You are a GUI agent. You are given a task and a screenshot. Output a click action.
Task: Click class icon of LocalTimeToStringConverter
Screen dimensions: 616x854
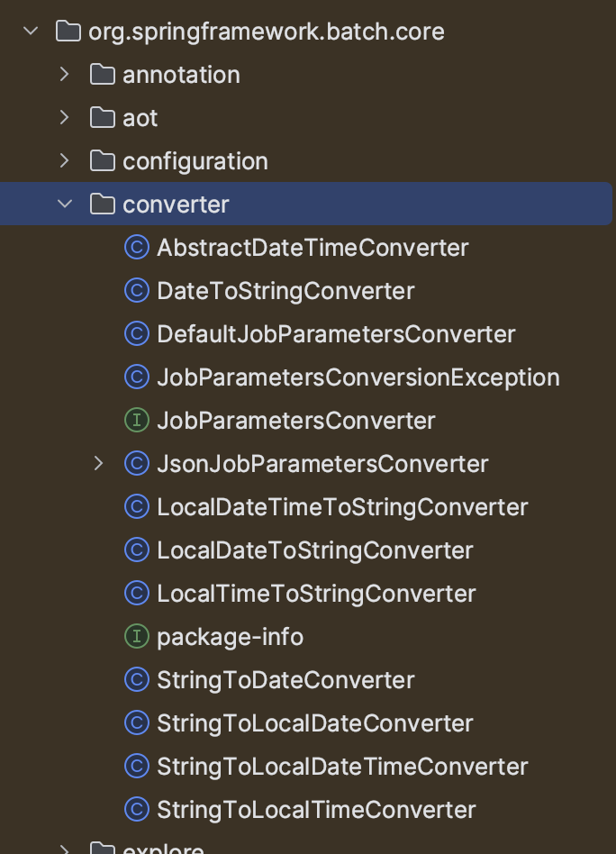point(137,593)
